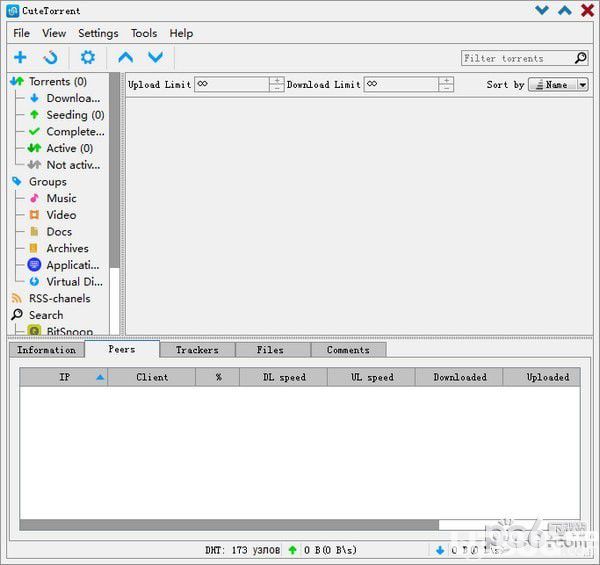Select the Video group
The width and height of the screenshot is (600, 565).
tap(53, 215)
